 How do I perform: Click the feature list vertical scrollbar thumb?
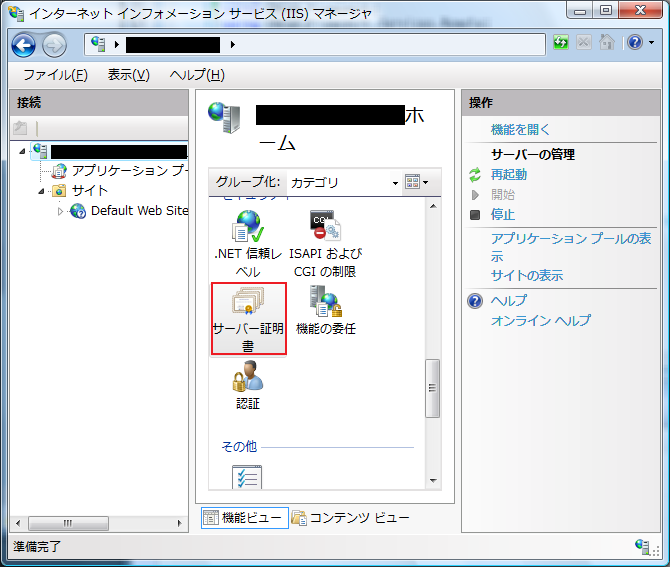[x=432, y=388]
